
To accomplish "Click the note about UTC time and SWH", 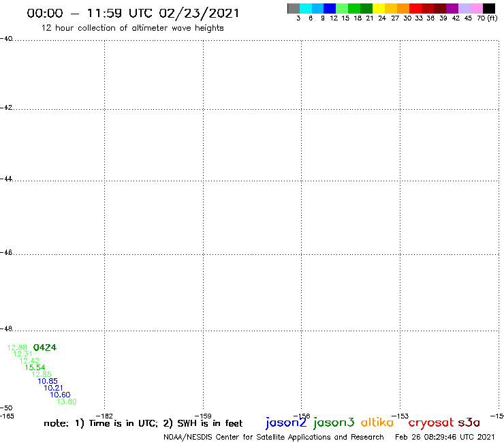I will [x=143, y=423].
